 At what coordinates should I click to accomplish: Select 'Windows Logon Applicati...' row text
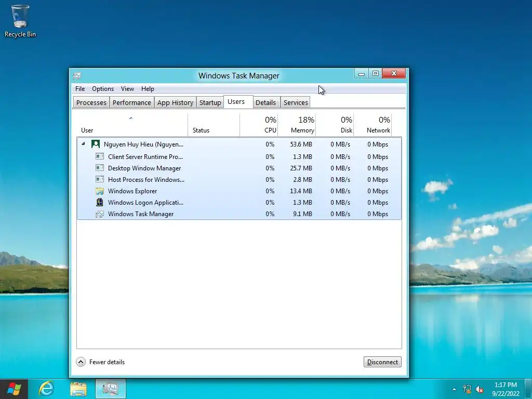[x=145, y=203]
